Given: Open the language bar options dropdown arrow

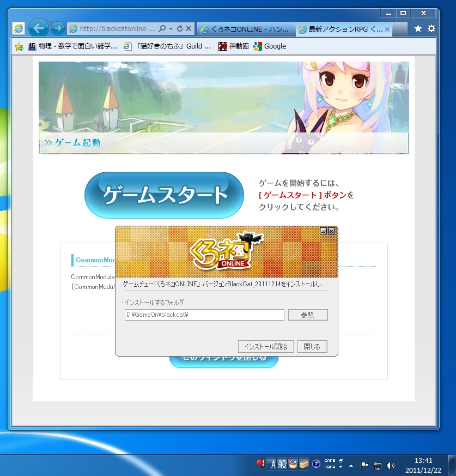Looking at the screenshot, I should [341, 467].
